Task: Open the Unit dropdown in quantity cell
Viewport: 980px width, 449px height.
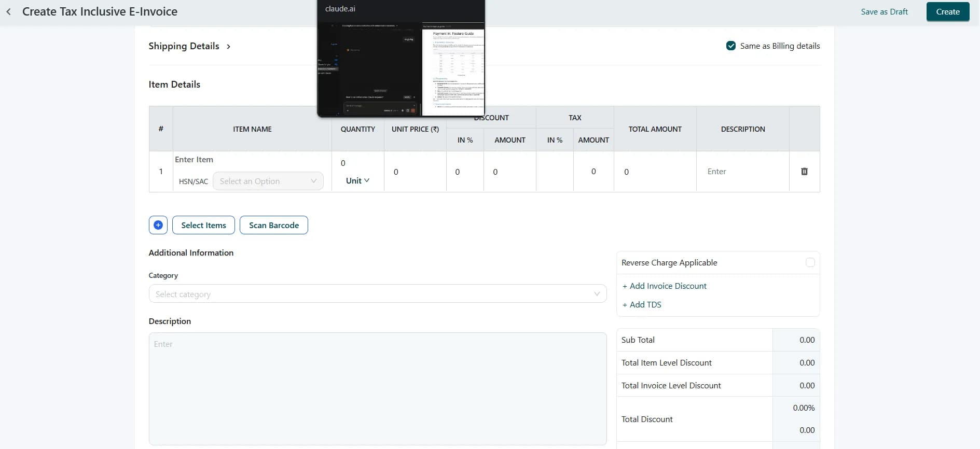Action: (357, 180)
